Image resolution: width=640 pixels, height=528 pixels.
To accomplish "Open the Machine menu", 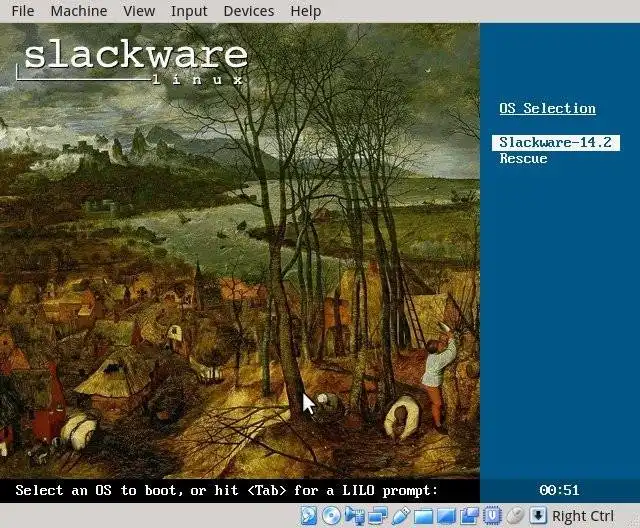I will (79, 11).
